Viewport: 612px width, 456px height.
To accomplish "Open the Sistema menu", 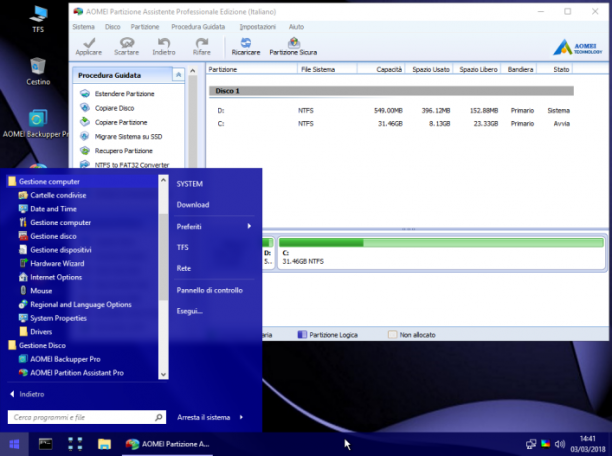I will (84, 27).
